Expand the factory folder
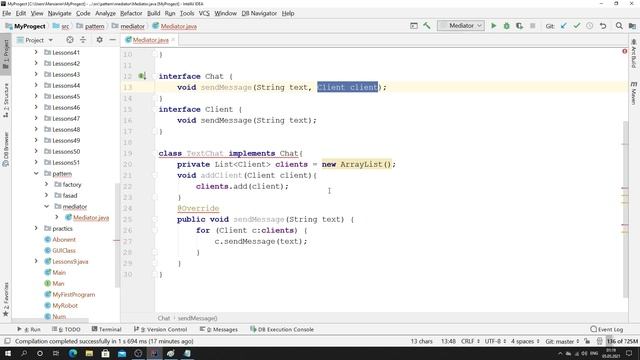The width and height of the screenshot is (640, 360). click(x=47, y=184)
